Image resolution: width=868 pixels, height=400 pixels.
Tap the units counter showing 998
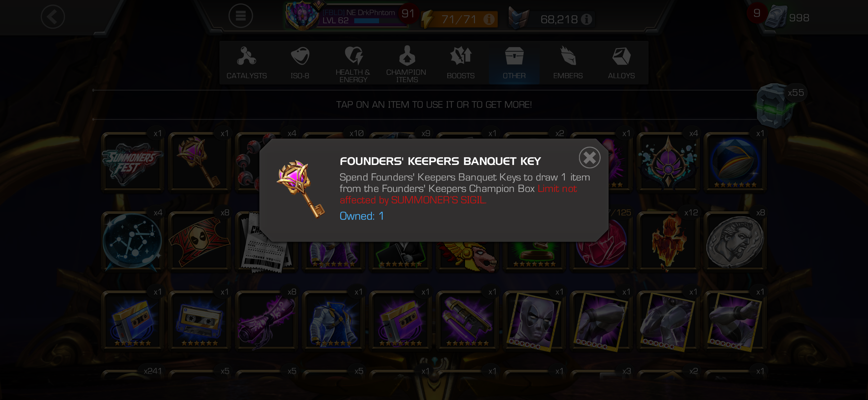click(x=788, y=17)
